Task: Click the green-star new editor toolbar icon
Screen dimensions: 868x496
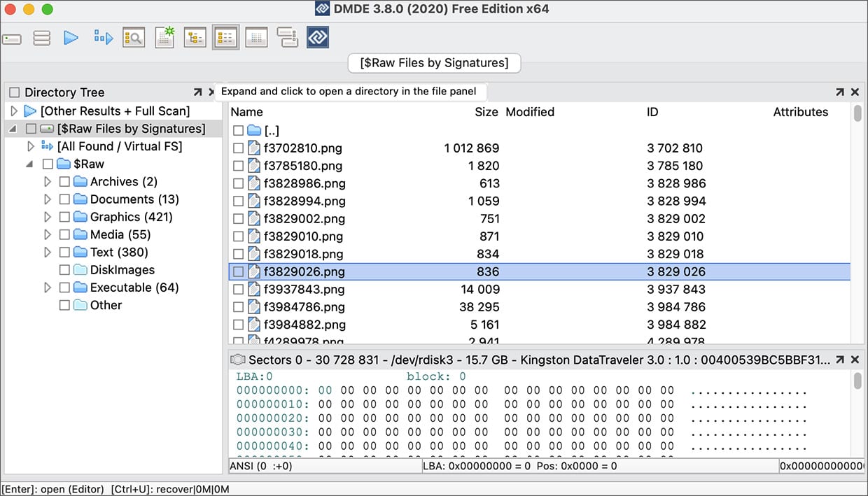Action: tap(164, 38)
